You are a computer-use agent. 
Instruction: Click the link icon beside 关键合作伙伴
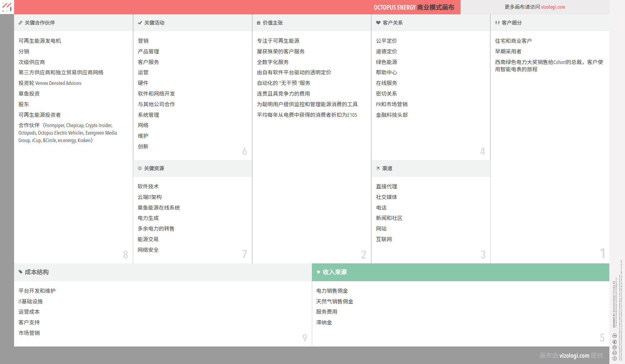click(x=20, y=23)
